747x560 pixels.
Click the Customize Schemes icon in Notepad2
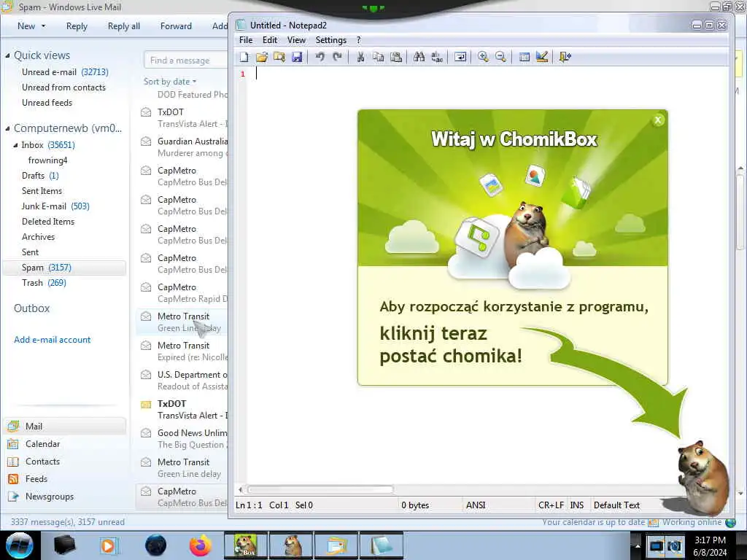pyautogui.click(x=542, y=57)
